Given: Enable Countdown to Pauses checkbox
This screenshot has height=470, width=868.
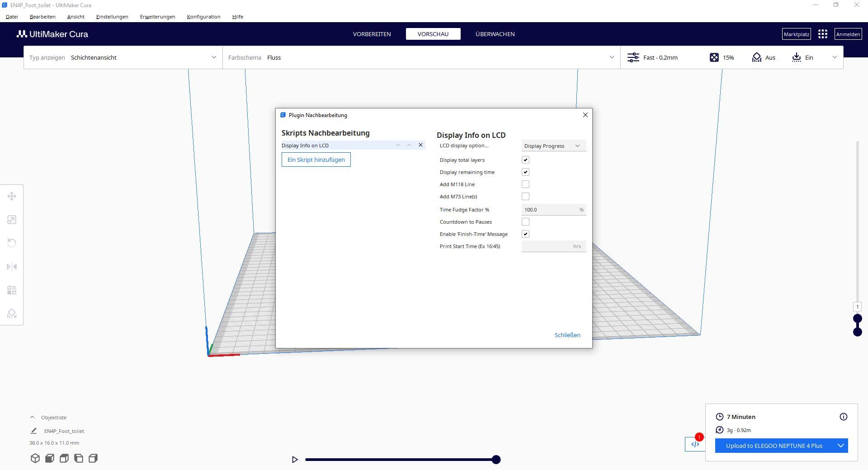Looking at the screenshot, I should pyautogui.click(x=525, y=222).
